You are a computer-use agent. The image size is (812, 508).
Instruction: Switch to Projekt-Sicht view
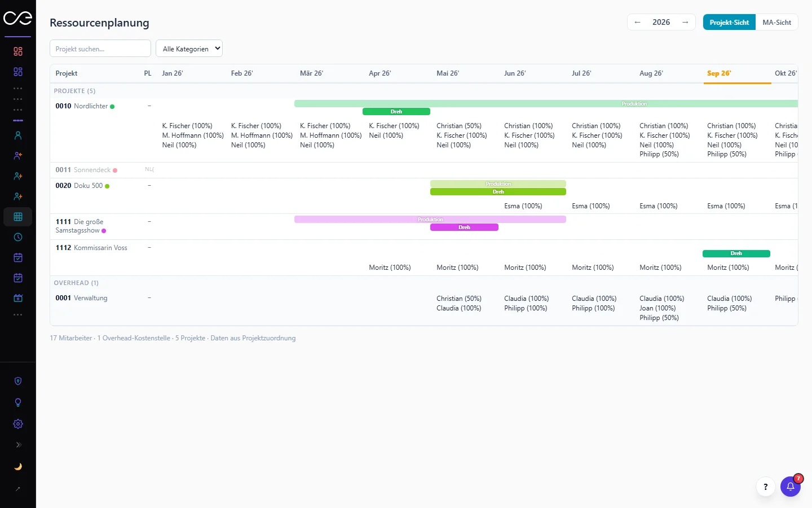[x=729, y=23]
